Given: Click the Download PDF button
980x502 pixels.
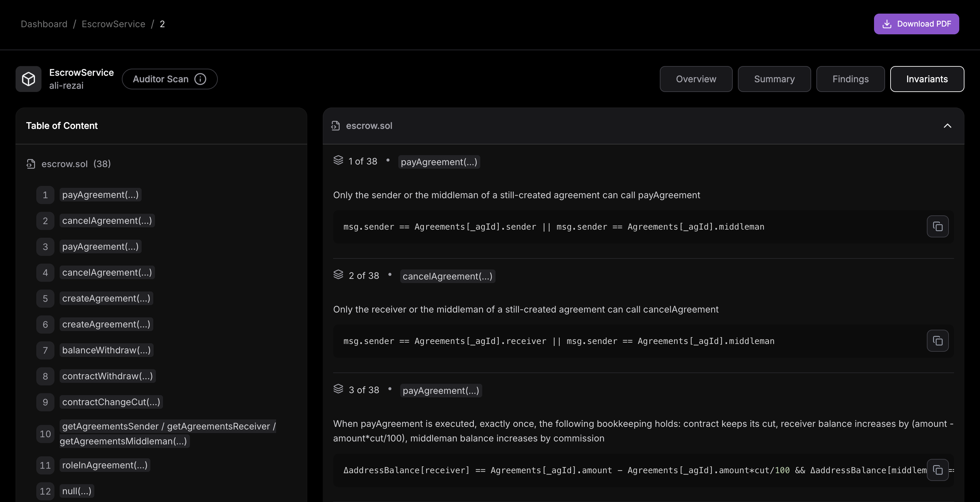Looking at the screenshot, I should 916,24.
